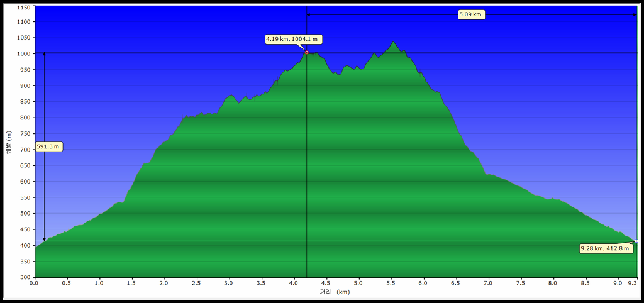Click the top arrowhead of 591.3 m span

[x=45, y=54]
